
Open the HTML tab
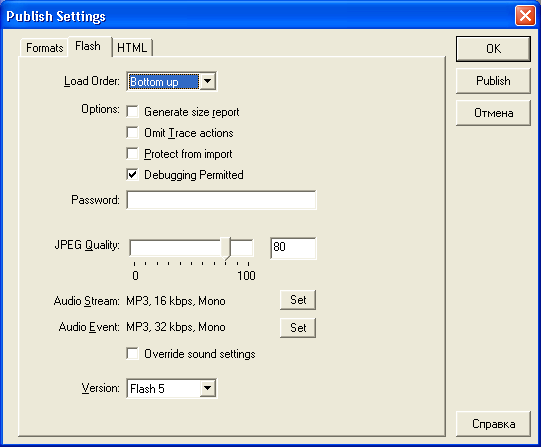(132, 48)
